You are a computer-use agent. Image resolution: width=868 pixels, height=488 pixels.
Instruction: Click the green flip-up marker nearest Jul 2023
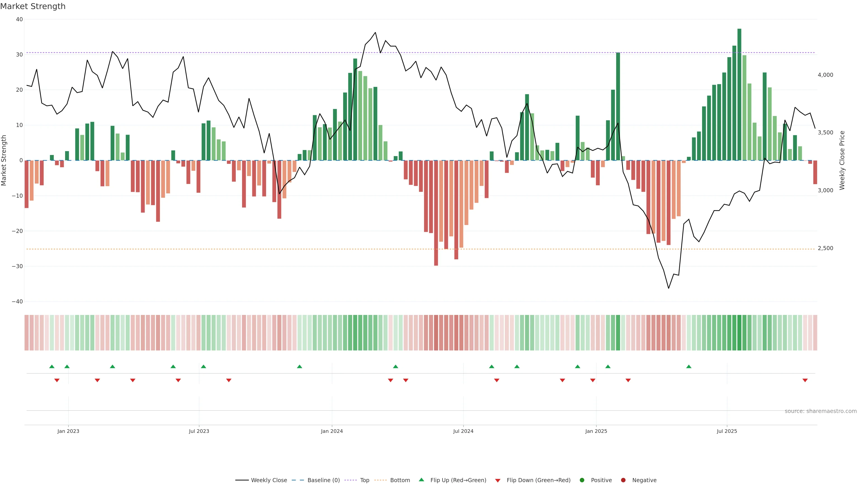click(203, 366)
